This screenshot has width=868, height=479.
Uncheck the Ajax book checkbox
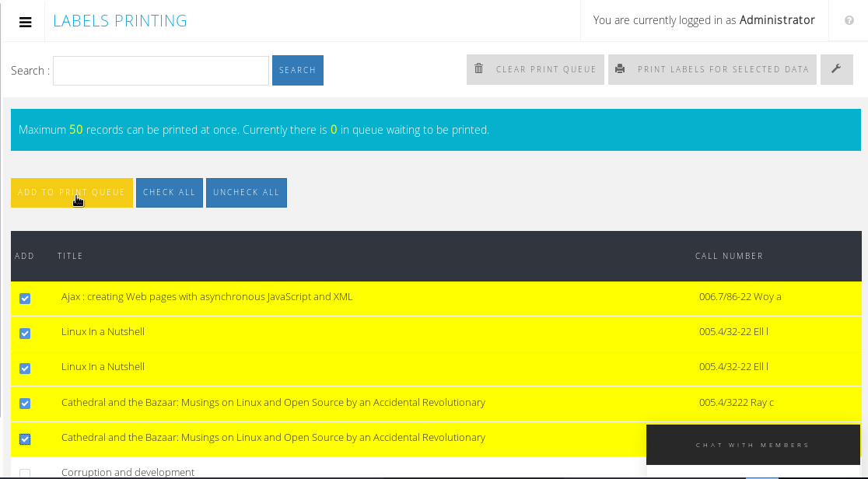point(25,299)
